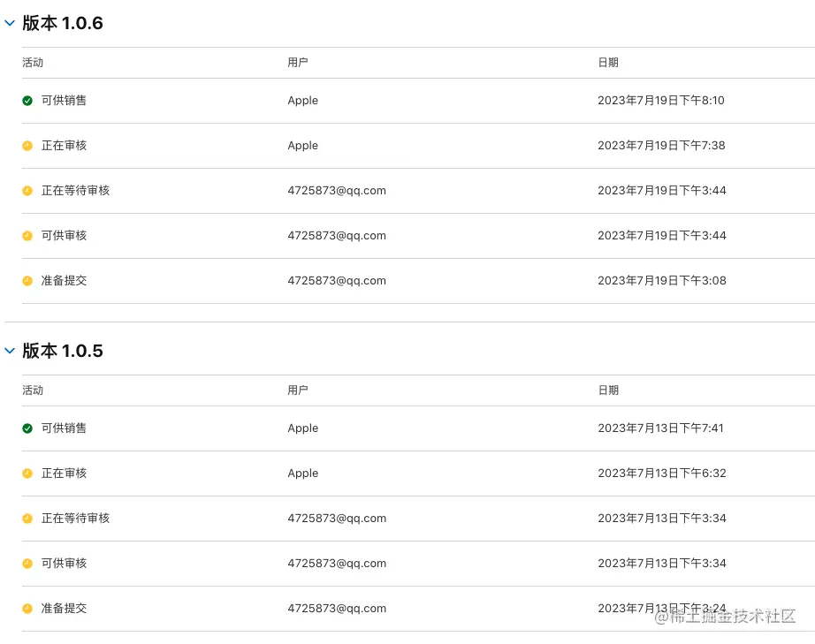Click email in 3:08 准备提交 row

[337, 280]
